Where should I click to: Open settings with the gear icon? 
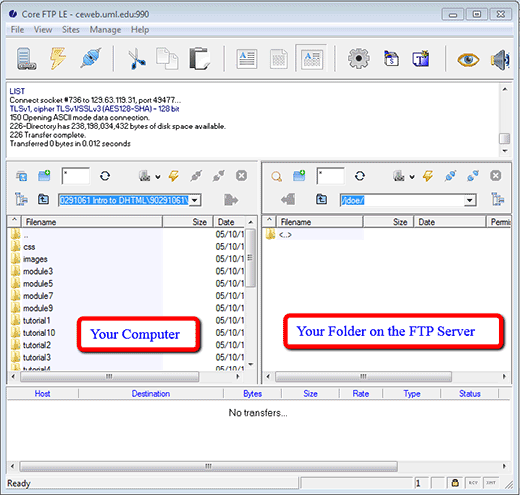359,59
